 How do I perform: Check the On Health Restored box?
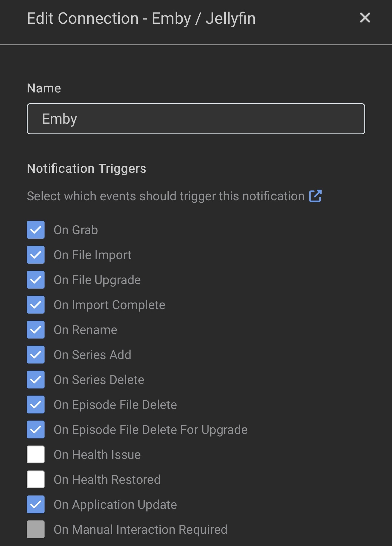[x=36, y=479]
